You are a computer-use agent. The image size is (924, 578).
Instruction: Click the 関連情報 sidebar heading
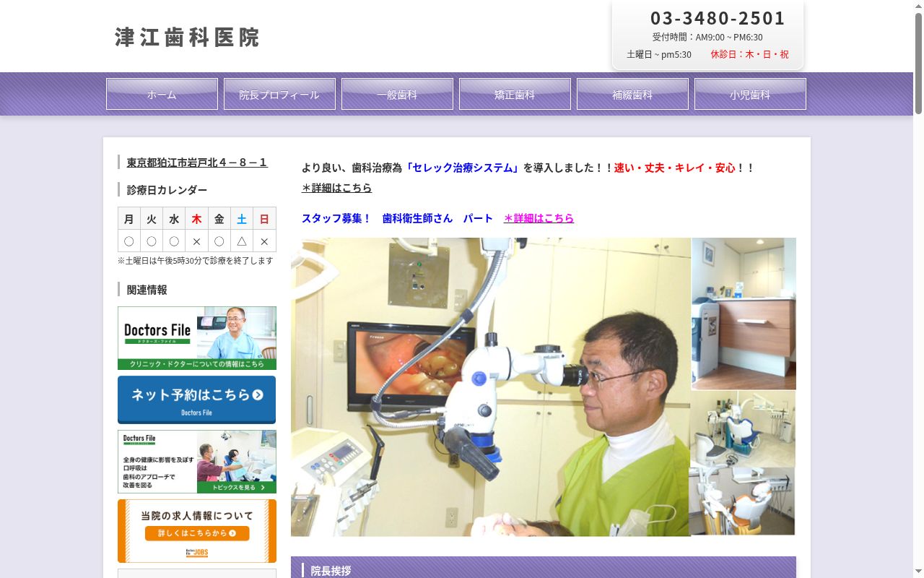click(x=147, y=290)
